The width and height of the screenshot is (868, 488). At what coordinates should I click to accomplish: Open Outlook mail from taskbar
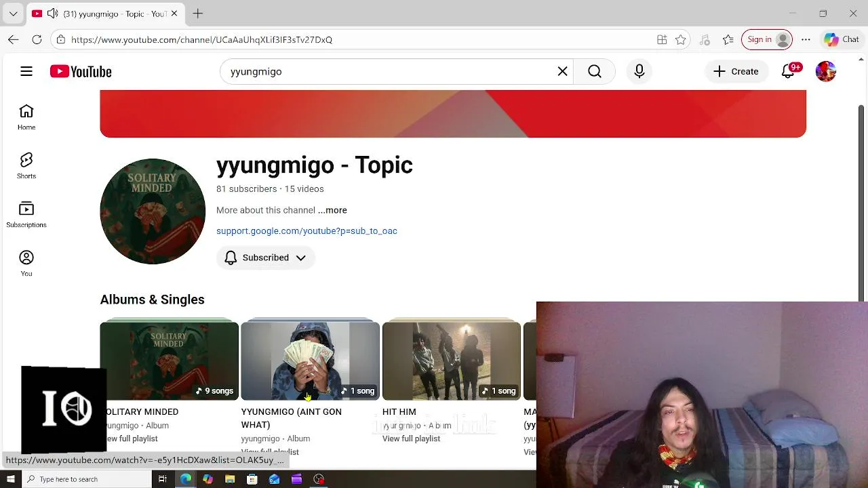coord(274,479)
